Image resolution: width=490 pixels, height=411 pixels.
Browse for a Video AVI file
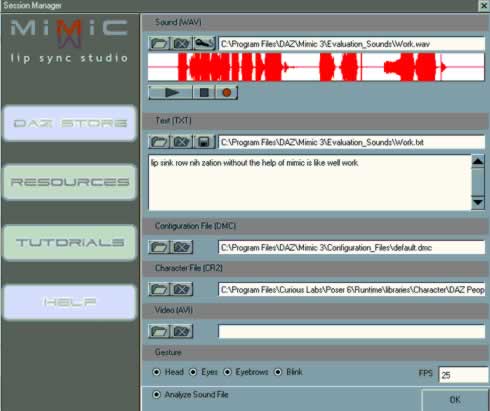pyautogui.click(x=159, y=331)
